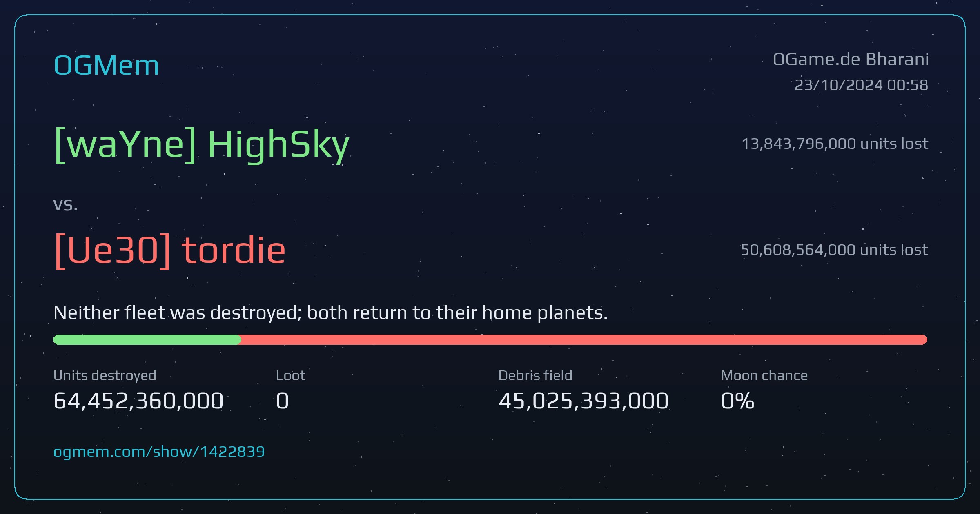
Task: Click the Moon chance label
Action: point(764,375)
